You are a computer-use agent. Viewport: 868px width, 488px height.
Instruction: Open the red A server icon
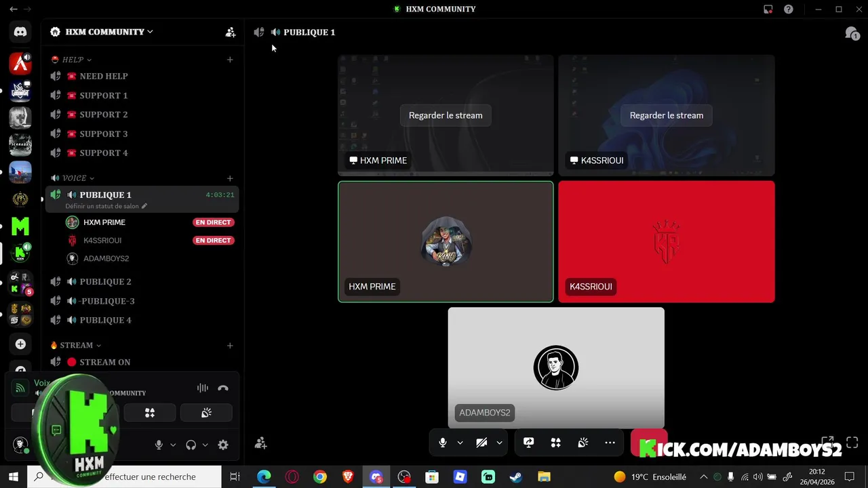[x=20, y=64]
